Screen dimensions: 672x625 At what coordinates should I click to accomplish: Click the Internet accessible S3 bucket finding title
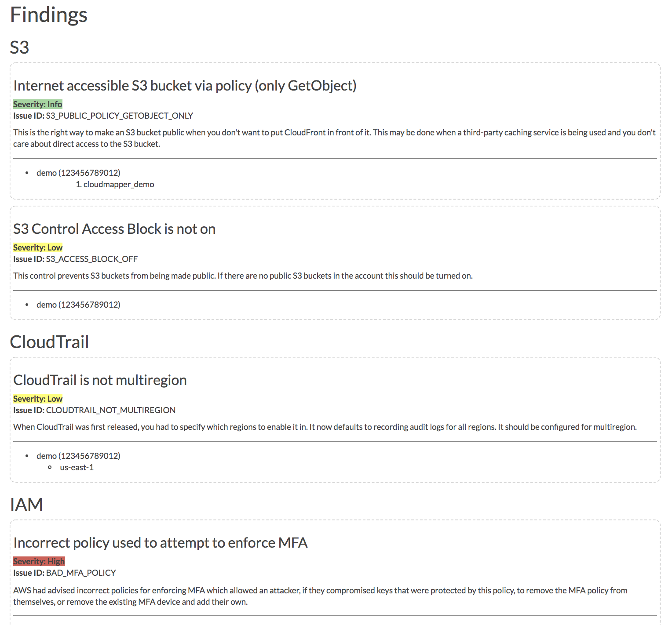click(x=185, y=85)
